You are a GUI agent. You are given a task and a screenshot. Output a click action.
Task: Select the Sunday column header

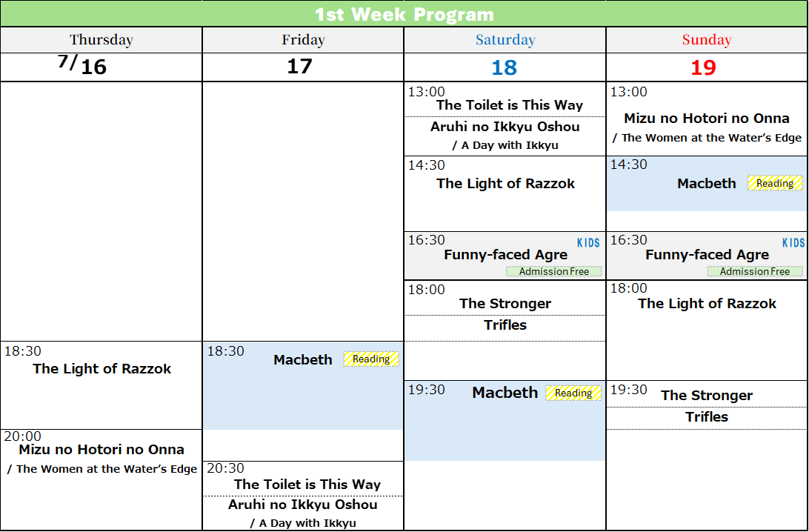[707, 40]
